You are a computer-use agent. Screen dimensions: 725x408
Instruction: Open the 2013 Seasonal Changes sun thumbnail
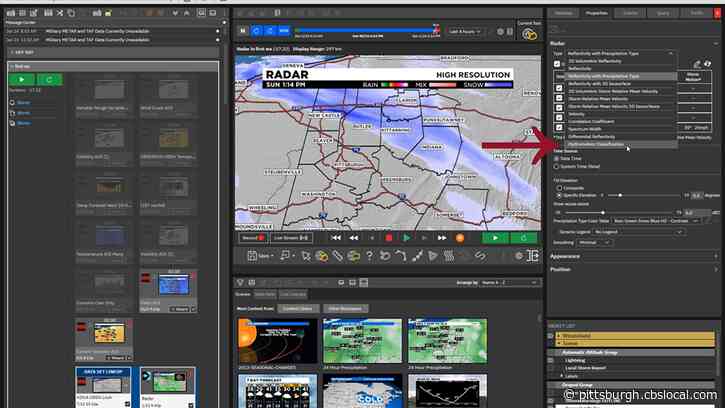277,340
